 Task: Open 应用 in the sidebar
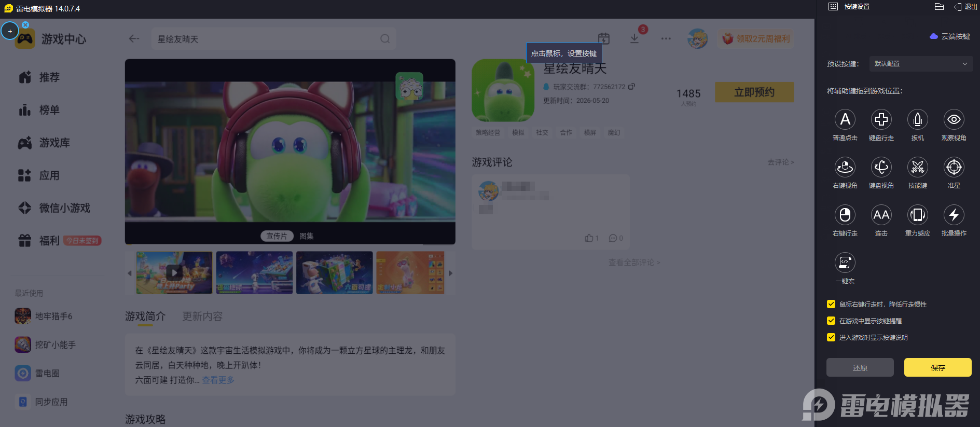pyautogui.click(x=39, y=175)
